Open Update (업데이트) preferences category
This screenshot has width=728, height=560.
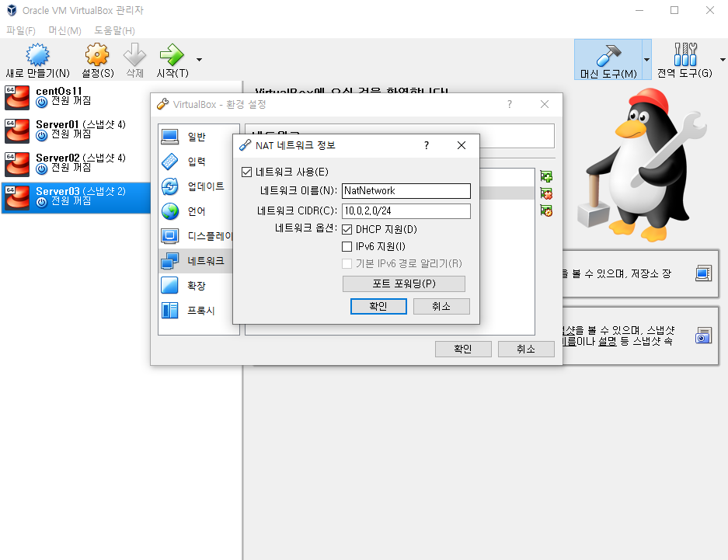pyautogui.click(x=196, y=186)
